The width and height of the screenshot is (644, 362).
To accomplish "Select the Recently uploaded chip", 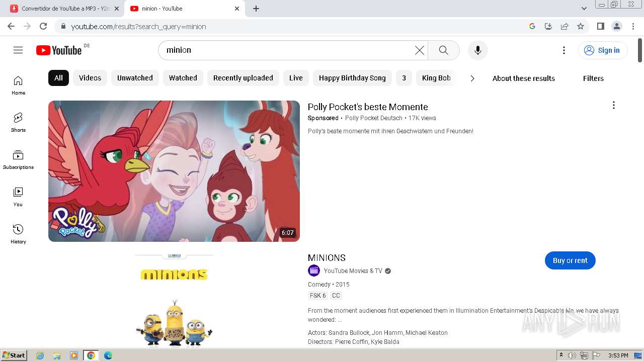I will click(243, 78).
